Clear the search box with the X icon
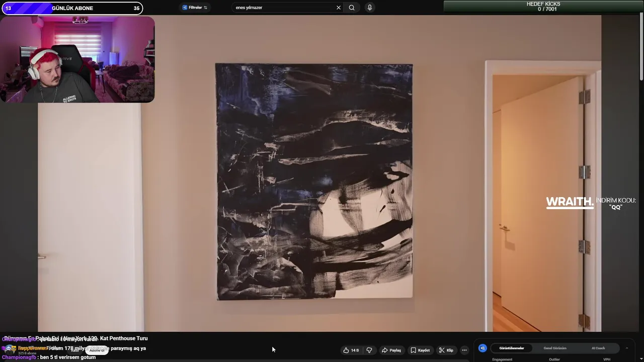The height and width of the screenshot is (362, 644). coord(339,8)
